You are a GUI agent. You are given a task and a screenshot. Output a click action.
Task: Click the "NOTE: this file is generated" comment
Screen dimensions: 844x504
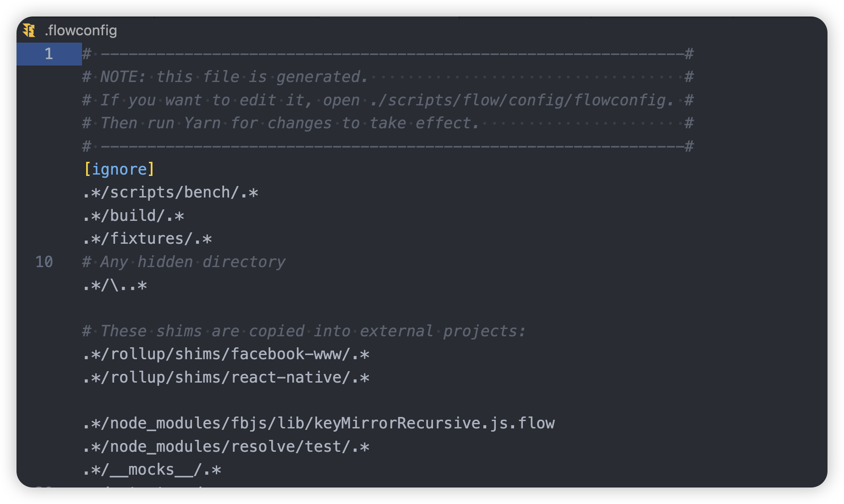pyautogui.click(x=234, y=77)
